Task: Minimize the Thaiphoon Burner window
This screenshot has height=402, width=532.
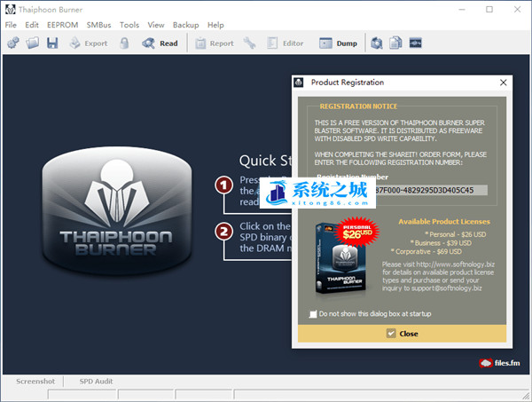Action: click(462, 10)
